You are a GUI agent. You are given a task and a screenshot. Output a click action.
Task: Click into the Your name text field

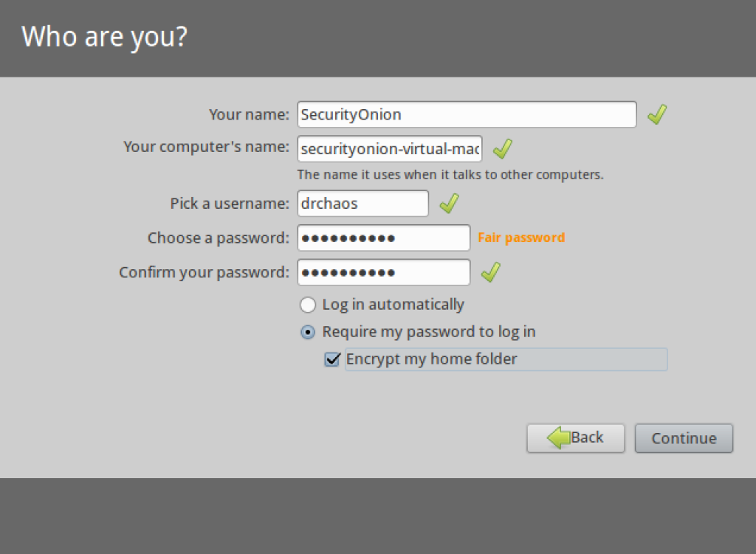click(467, 114)
